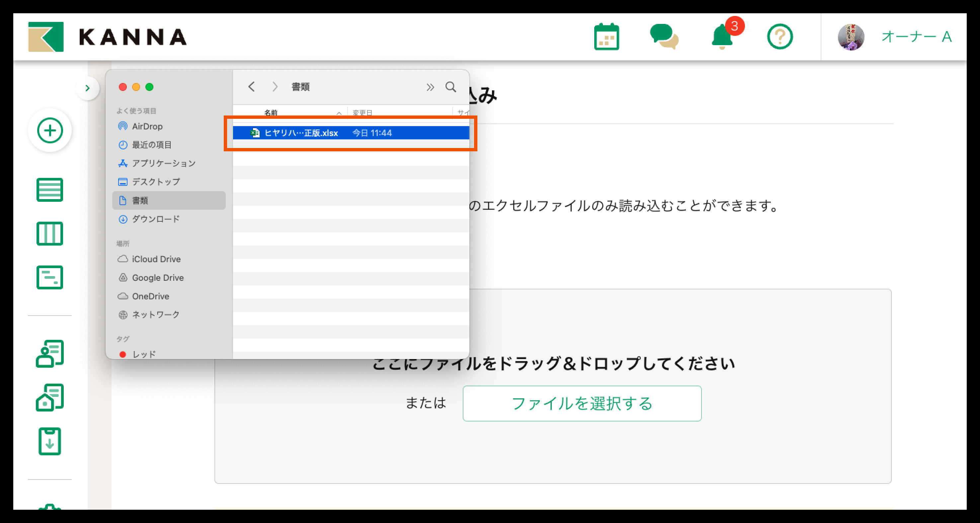Go back with the dialog's left arrow
The width and height of the screenshot is (980, 523).
point(251,87)
